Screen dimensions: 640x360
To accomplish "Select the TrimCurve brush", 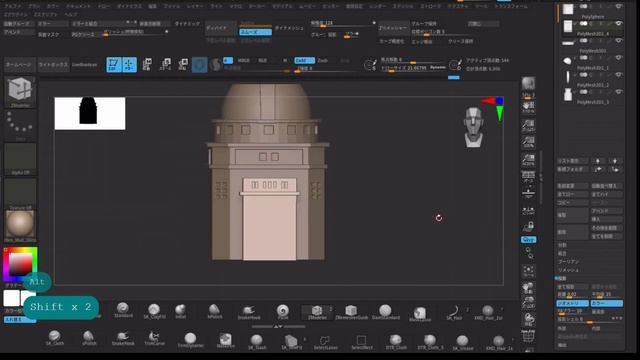I will click(154, 338).
